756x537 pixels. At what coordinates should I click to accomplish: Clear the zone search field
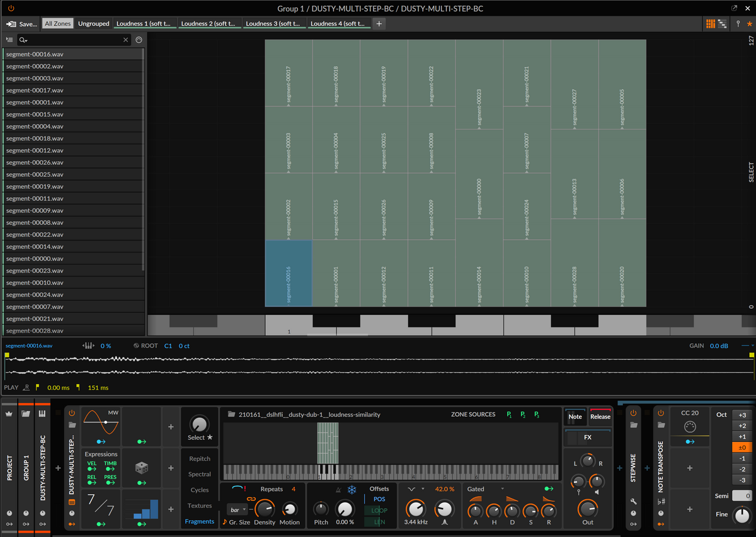(125, 40)
